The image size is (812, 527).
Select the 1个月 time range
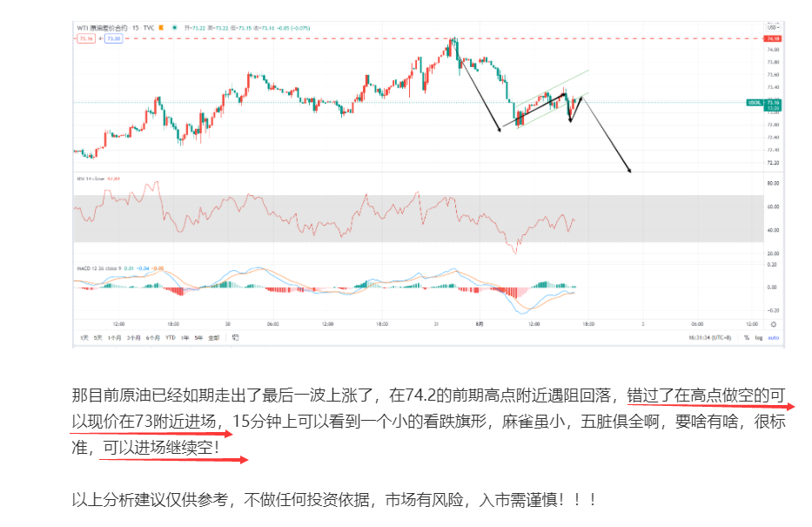[115, 337]
